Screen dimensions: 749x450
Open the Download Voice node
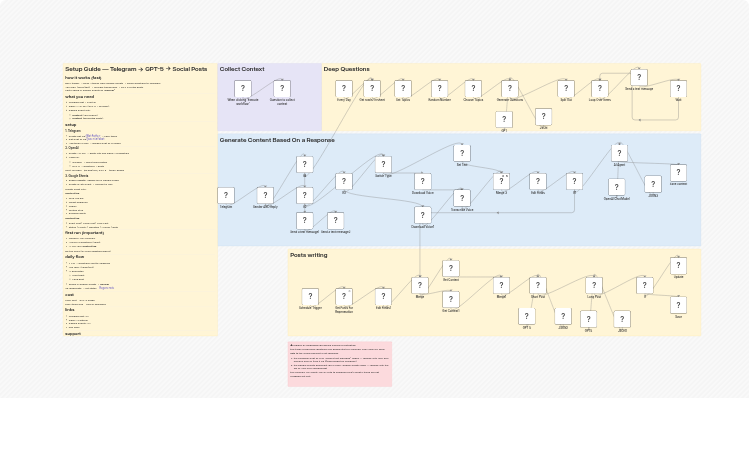click(x=422, y=182)
